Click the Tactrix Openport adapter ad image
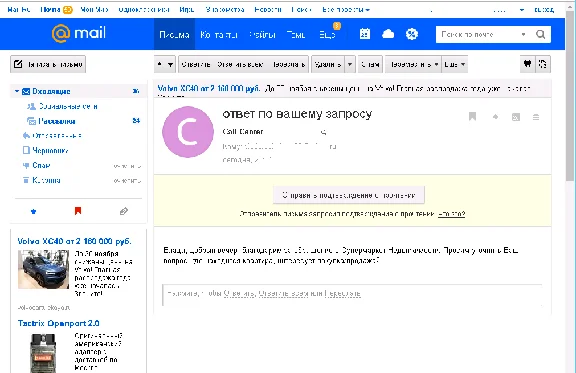 (x=43, y=352)
